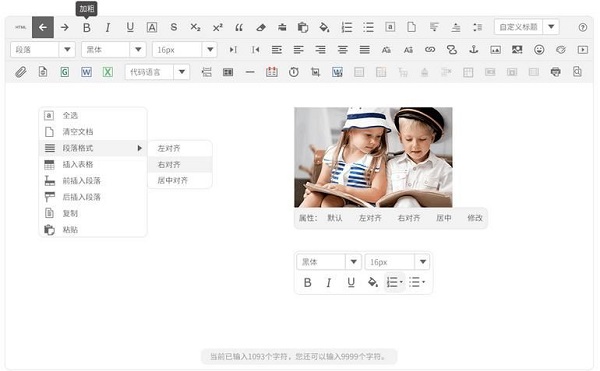Click 居中 under the image

pyautogui.click(x=443, y=218)
